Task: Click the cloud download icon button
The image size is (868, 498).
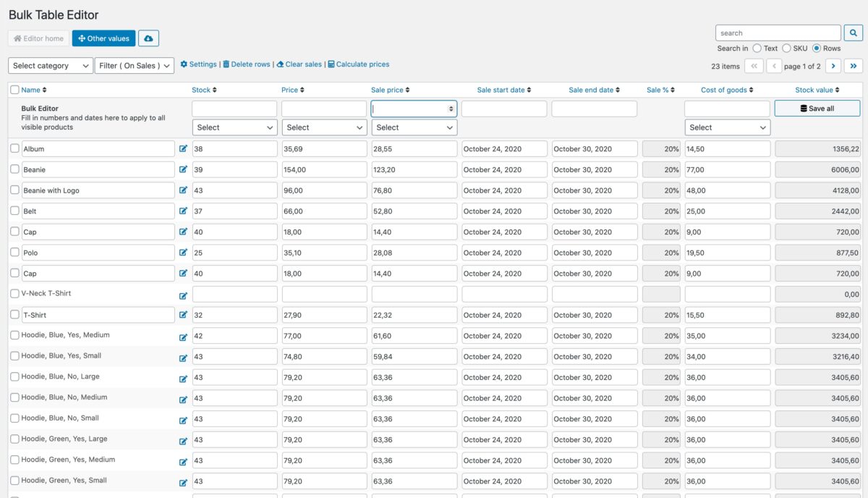Action: (148, 38)
